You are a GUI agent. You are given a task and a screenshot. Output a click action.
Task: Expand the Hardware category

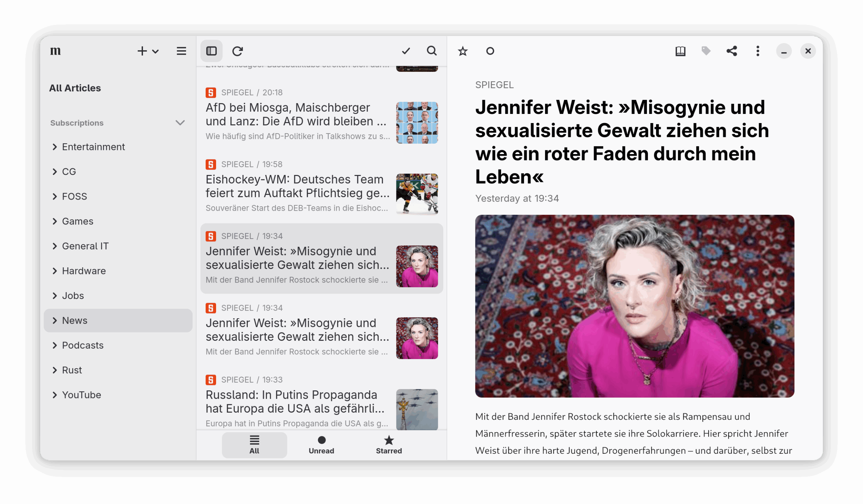pos(55,271)
